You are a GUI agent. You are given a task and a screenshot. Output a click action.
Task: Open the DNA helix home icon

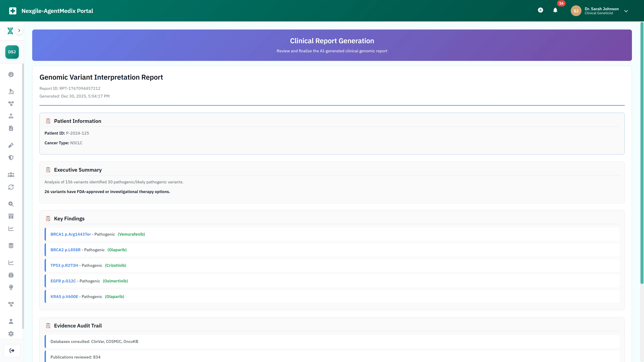10,31
